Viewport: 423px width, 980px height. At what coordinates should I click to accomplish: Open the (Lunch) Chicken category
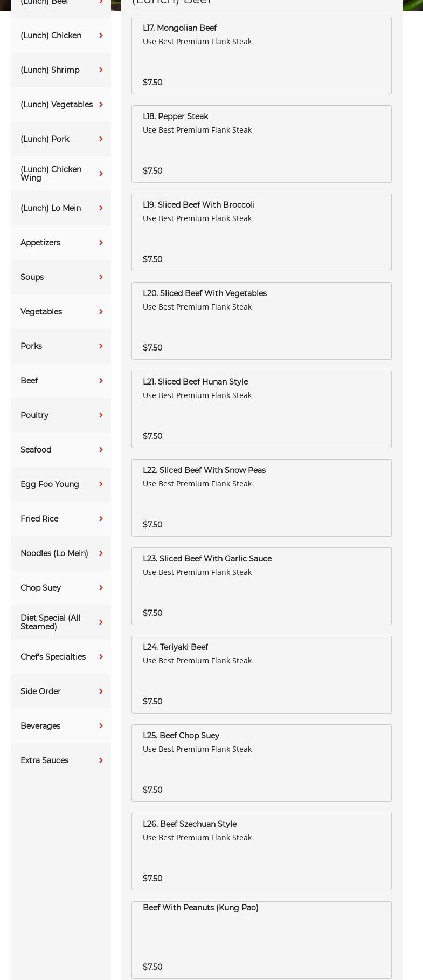(x=51, y=36)
